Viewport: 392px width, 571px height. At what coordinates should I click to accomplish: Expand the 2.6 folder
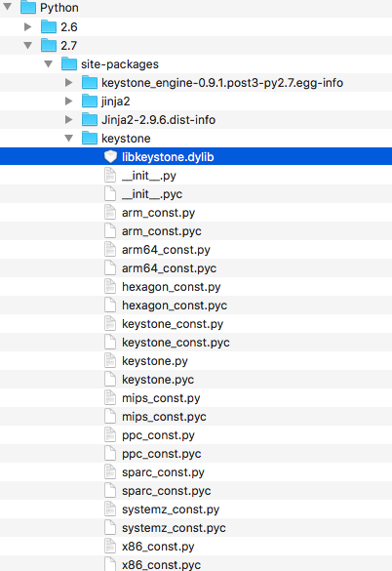27,26
